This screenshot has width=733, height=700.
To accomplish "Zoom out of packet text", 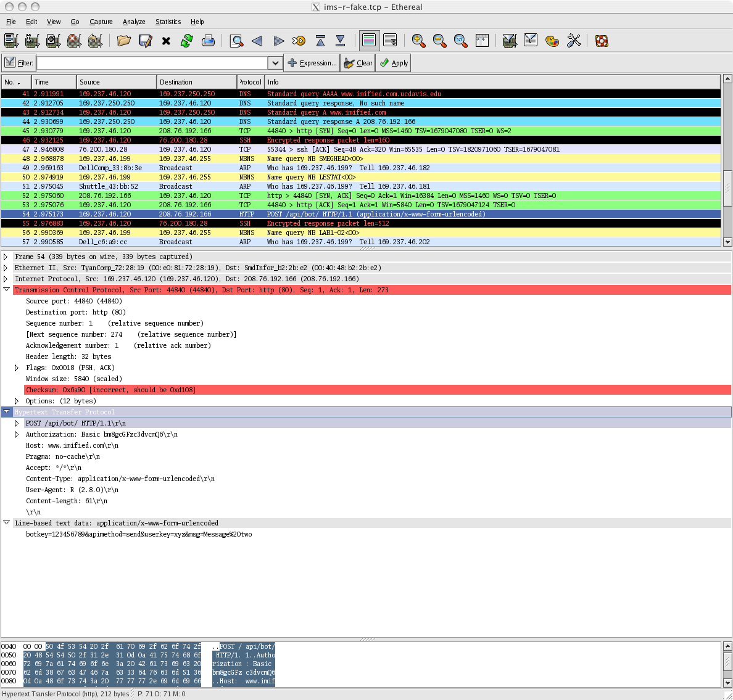I will [439, 41].
